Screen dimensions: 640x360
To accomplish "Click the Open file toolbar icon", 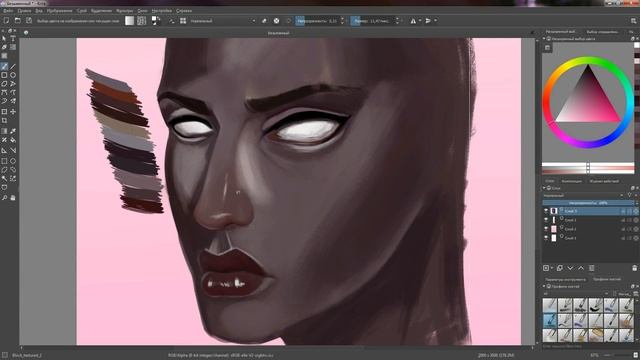I will pyautogui.click(x=18, y=20).
